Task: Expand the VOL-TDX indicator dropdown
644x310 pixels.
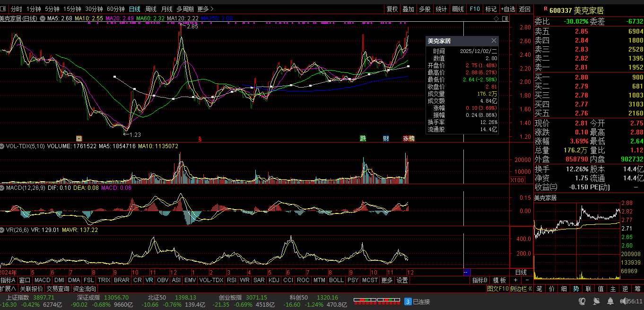Action: point(3,146)
